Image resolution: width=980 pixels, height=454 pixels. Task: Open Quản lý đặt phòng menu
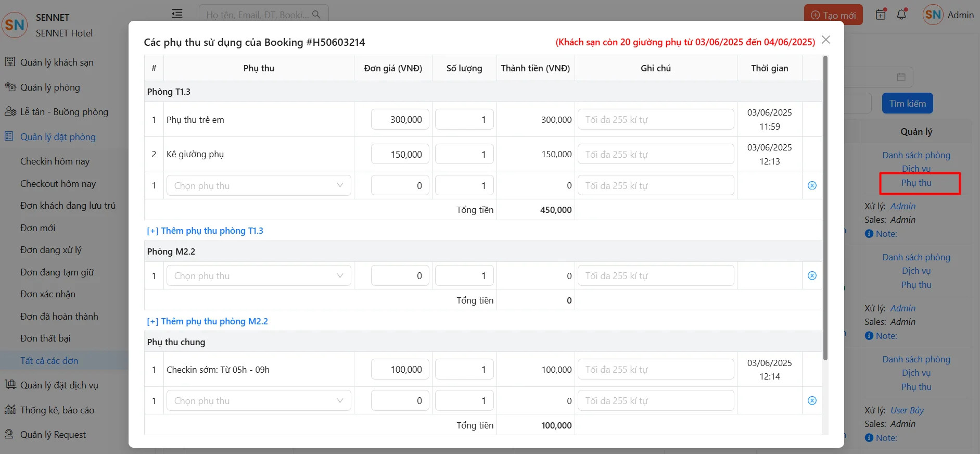pos(58,137)
